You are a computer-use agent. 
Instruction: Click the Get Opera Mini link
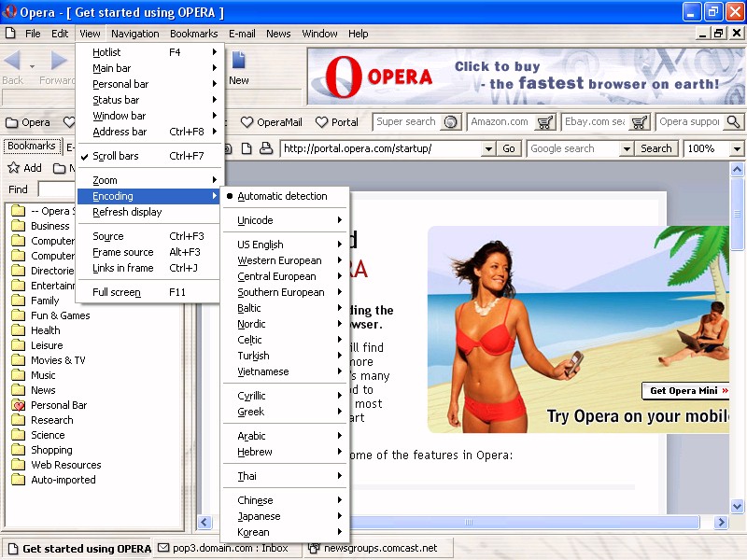[x=688, y=391]
